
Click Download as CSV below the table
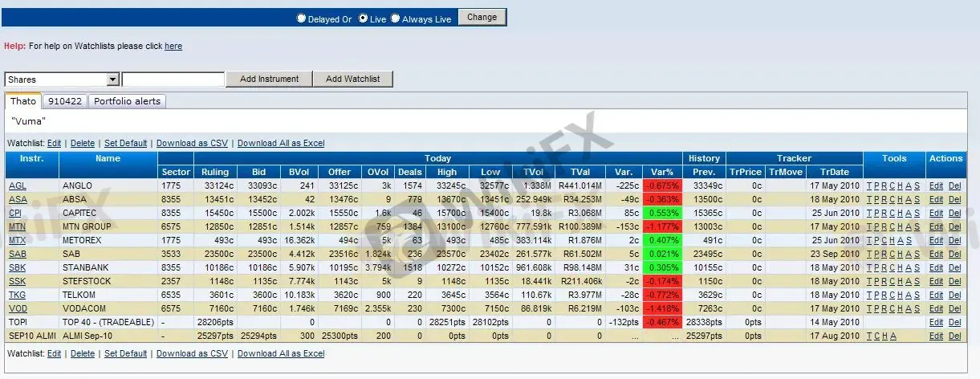point(193,353)
